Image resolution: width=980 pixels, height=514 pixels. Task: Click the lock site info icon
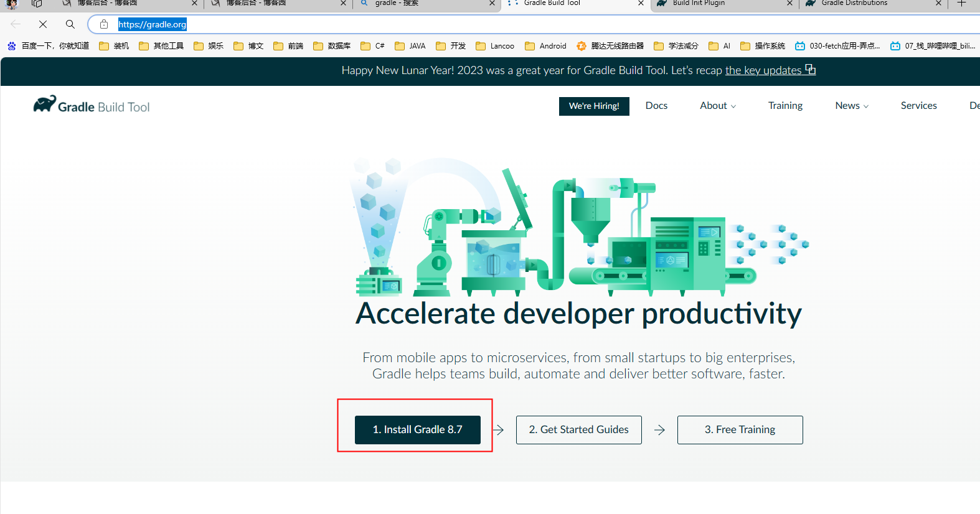(104, 24)
